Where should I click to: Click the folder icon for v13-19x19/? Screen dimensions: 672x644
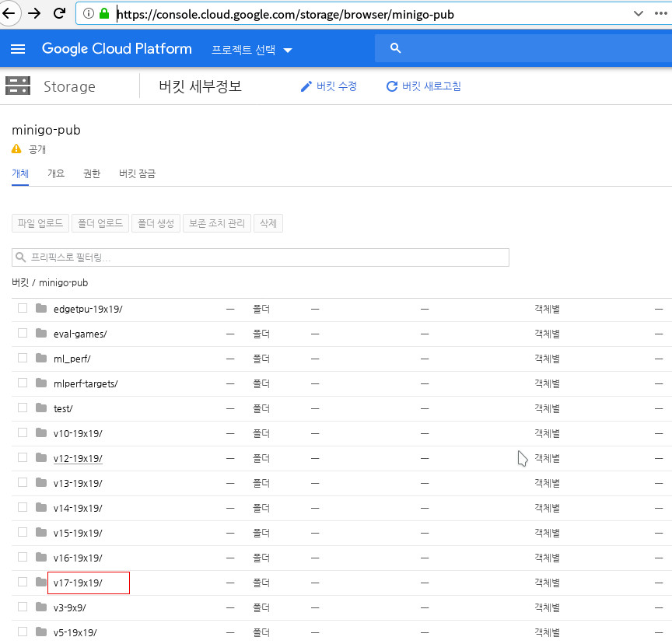click(x=41, y=482)
